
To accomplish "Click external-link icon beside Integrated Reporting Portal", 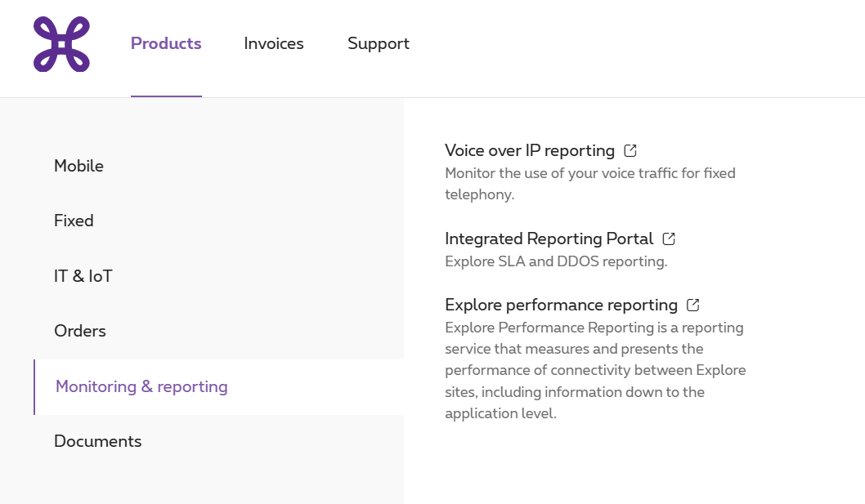I will coord(669,239).
